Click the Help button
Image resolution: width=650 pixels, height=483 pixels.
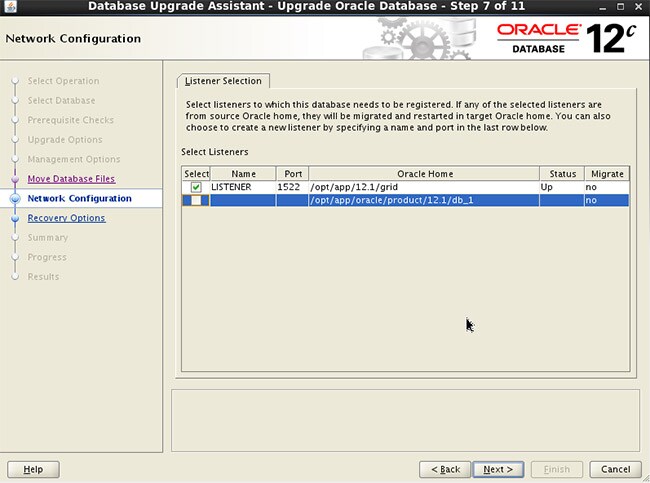point(33,469)
